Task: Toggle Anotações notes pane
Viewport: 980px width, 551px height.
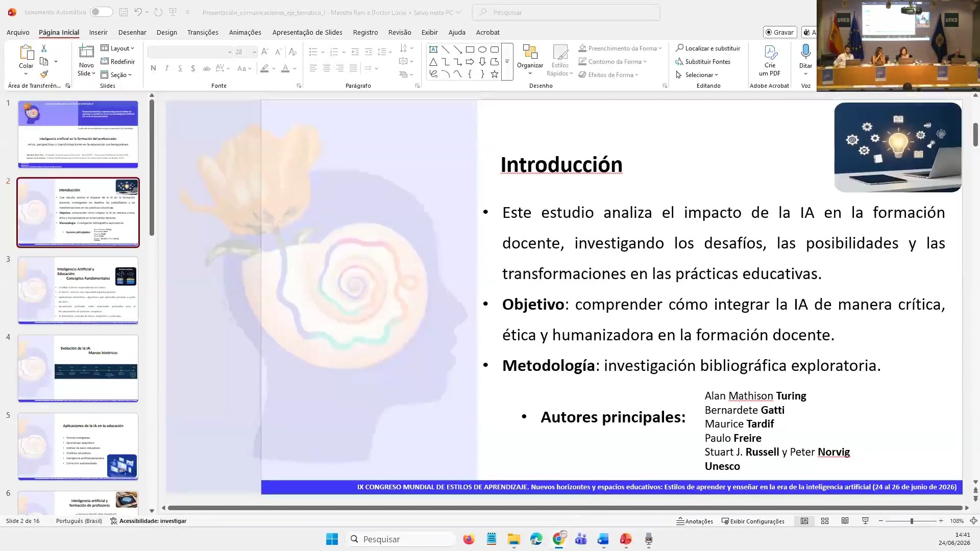Action: pos(695,521)
